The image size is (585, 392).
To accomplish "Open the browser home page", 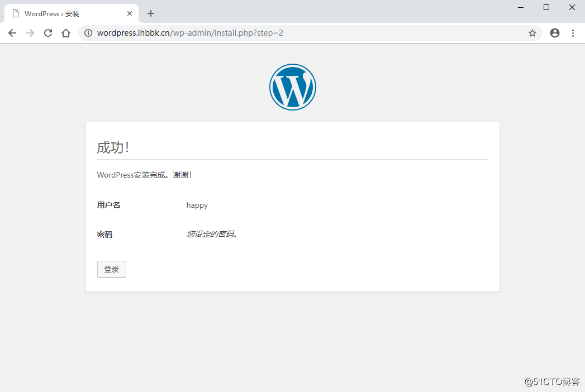I will (66, 33).
